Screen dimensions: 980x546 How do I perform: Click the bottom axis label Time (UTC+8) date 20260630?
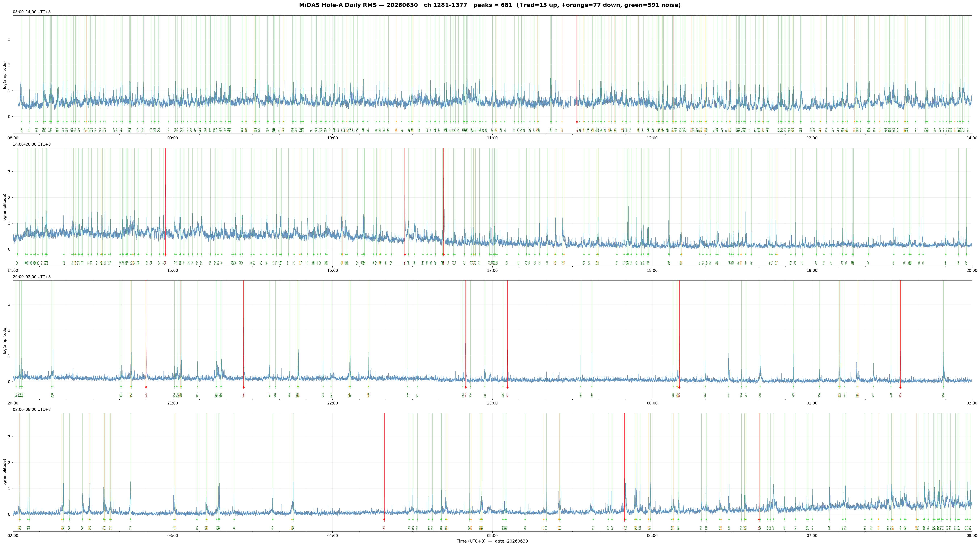[492, 541]
